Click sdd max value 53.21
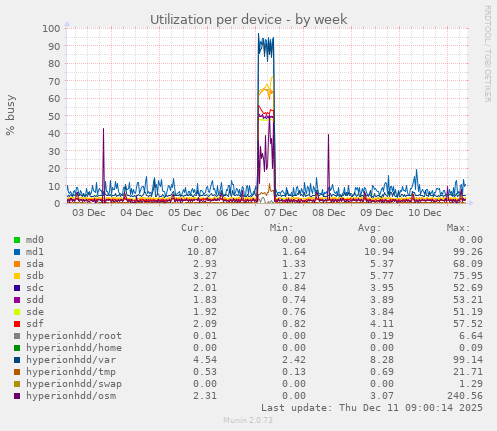This screenshot has height=431, width=497. click(468, 300)
